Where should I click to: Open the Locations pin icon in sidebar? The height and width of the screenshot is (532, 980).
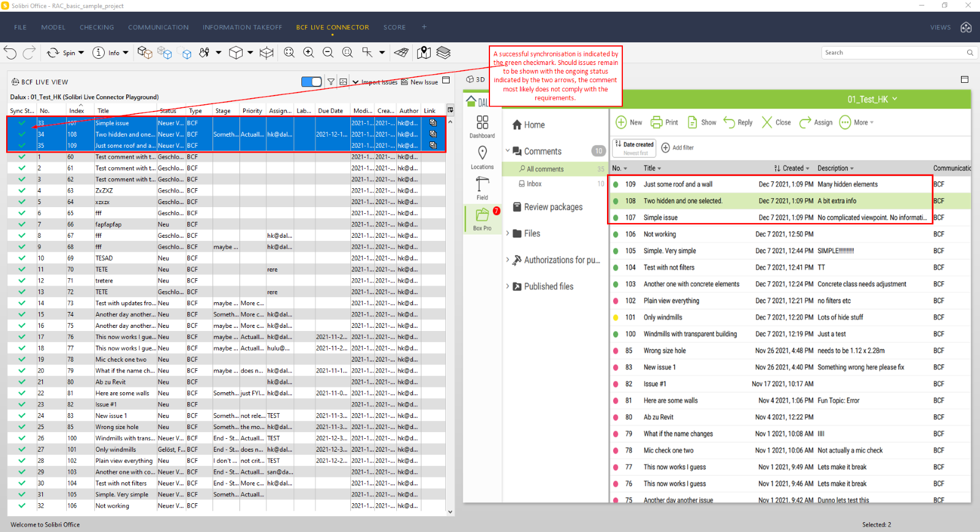(482, 153)
